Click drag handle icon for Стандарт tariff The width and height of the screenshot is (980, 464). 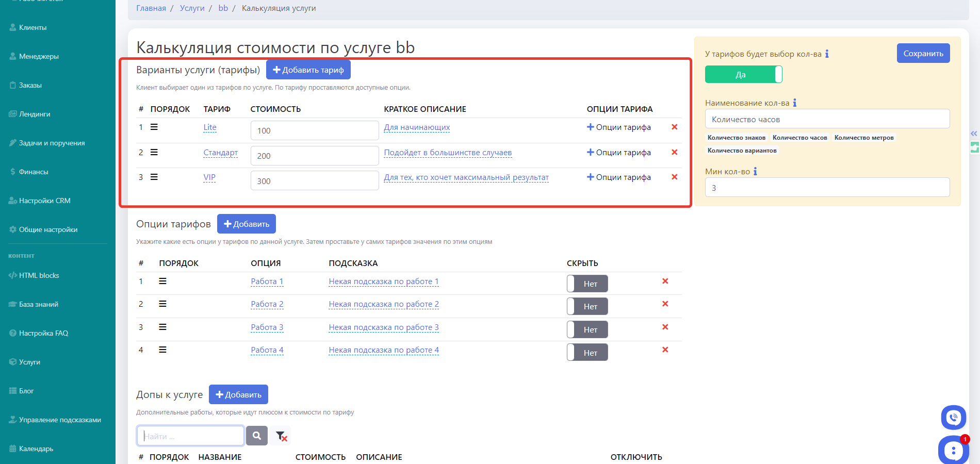point(154,153)
